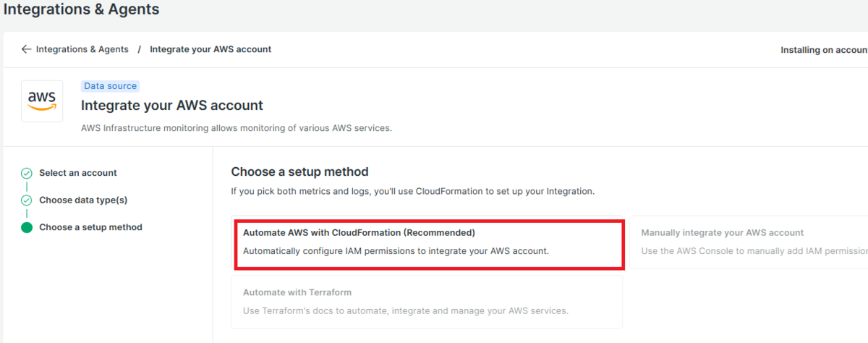Click the 'Choose a setup method' section heading
Viewport: 868px width, 343px height.
299,171
